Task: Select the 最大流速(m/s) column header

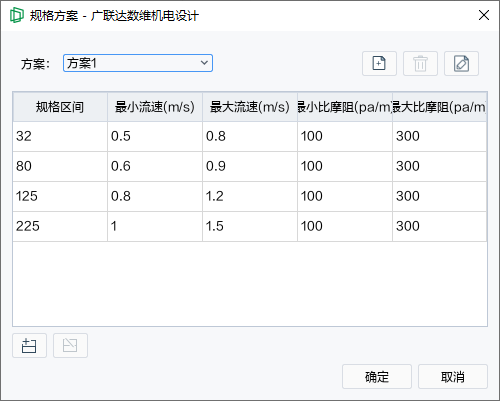Action: tap(250, 107)
